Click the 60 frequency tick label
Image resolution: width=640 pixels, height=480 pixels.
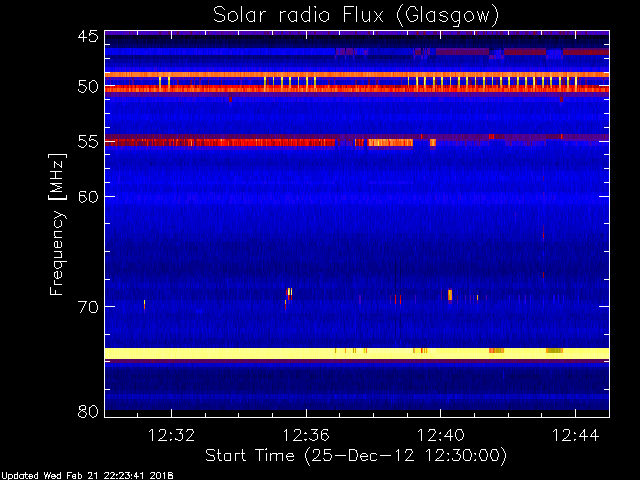pyautogui.click(x=88, y=196)
